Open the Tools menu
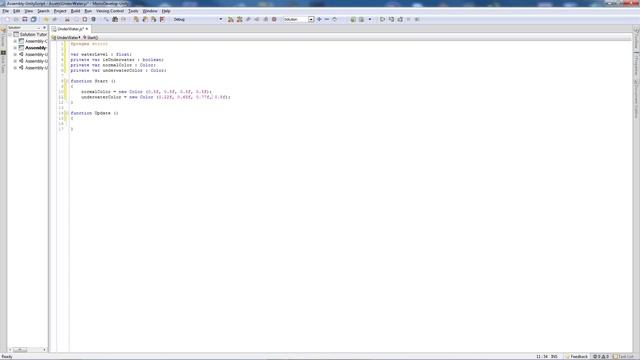The image size is (640, 360). 133,11
